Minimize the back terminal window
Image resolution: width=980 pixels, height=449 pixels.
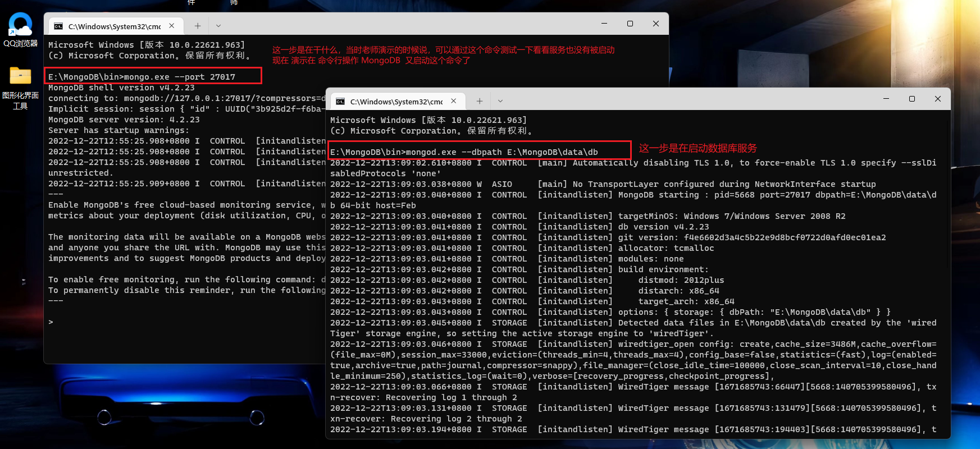pyautogui.click(x=604, y=24)
